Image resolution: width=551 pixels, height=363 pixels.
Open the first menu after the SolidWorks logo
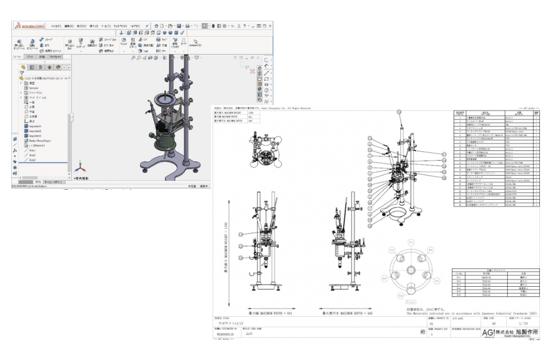(56, 26)
